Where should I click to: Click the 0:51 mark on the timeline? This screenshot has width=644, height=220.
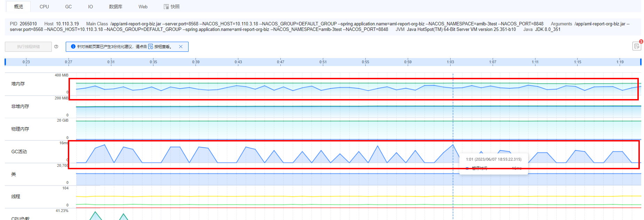tap(323, 62)
